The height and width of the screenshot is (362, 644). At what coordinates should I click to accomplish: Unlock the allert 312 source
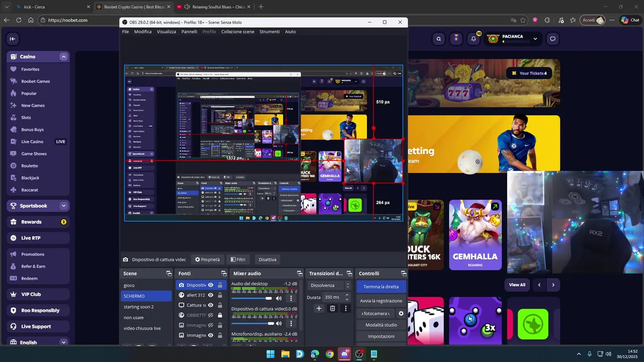(x=220, y=295)
